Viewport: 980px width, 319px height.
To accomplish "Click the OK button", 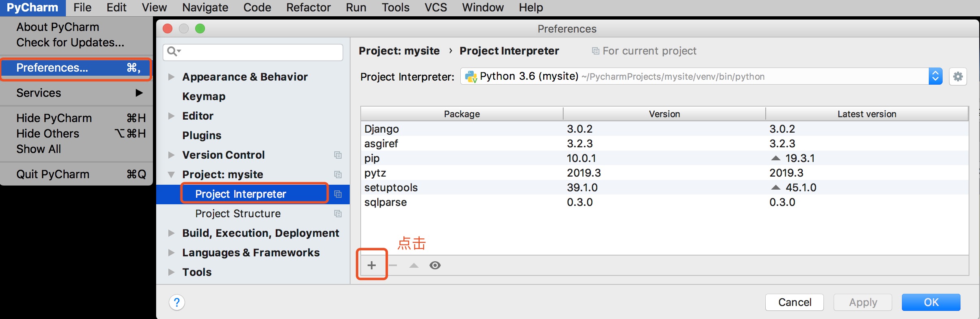I will (931, 302).
